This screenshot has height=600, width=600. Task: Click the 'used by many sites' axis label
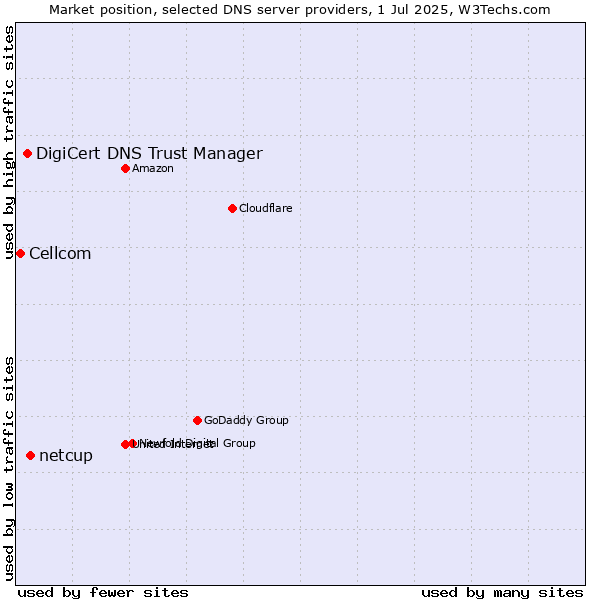point(502,593)
